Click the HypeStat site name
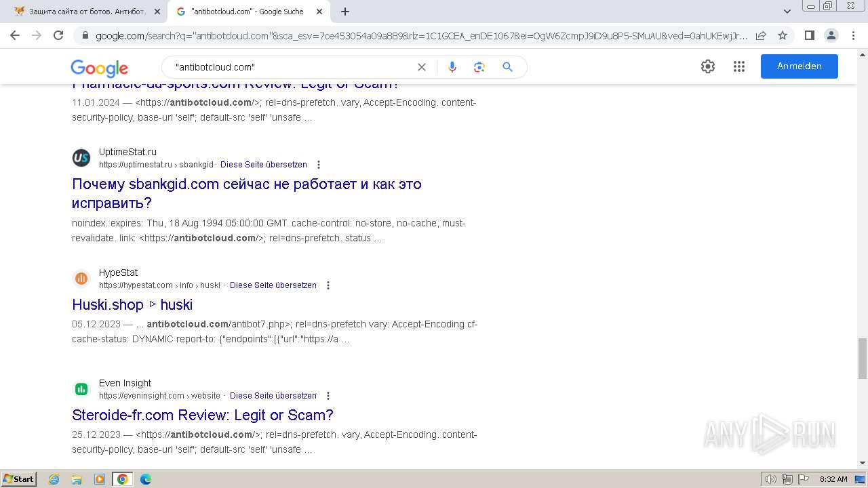868x488 pixels. click(x=118, y=272)
